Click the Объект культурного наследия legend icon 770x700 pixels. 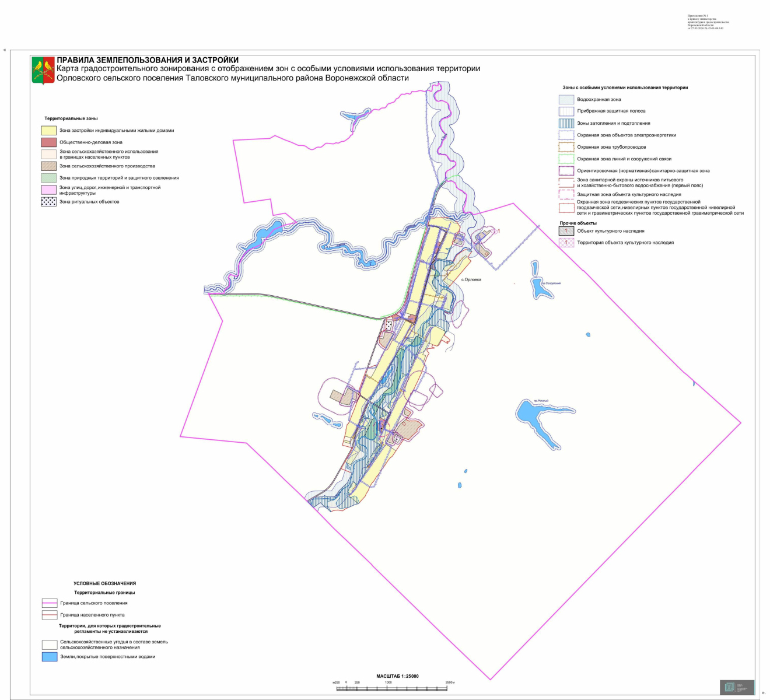(566, 231)
